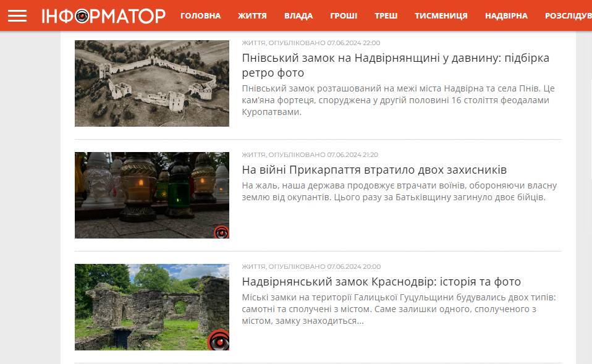Open the Життя menu section

coord(252,16)
